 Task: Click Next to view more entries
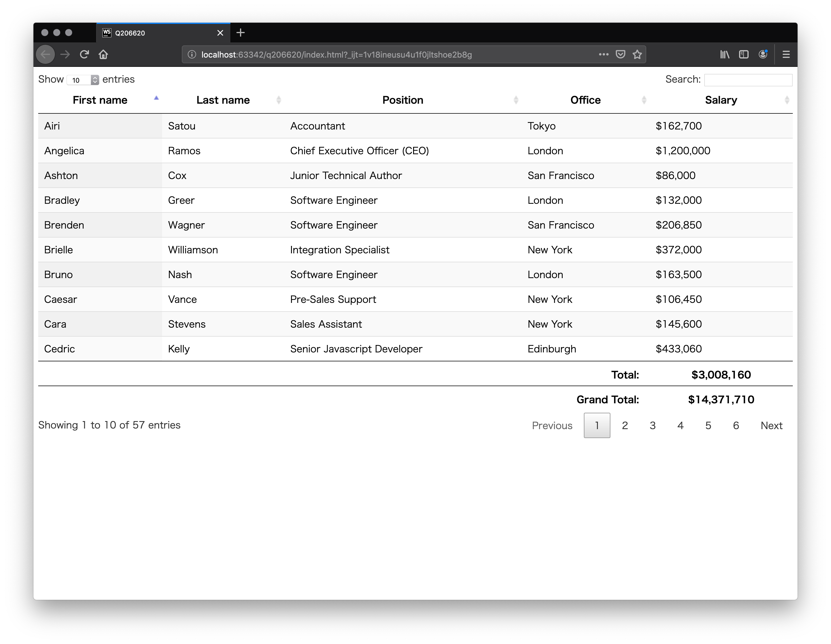click(771, 425)
